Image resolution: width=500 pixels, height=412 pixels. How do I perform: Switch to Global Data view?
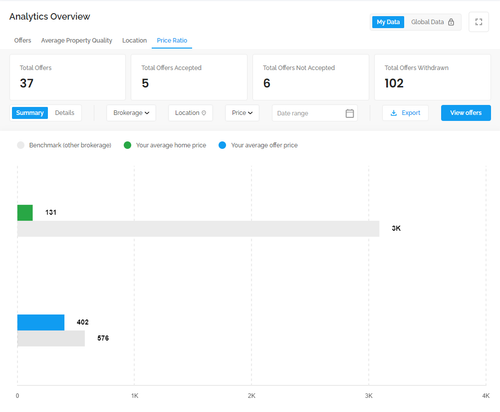[x=432, y=22]
